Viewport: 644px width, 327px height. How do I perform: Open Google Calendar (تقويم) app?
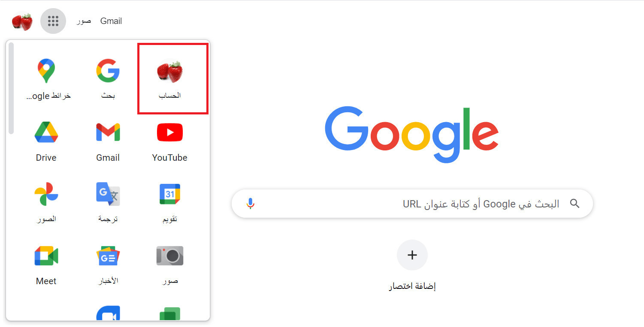pyautogui.click(x=170, y=203)
